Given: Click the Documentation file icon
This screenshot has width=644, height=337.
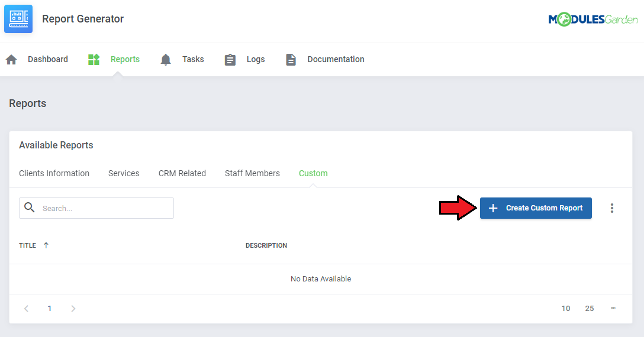Looking at the screenshot, I should coord(291,60).
